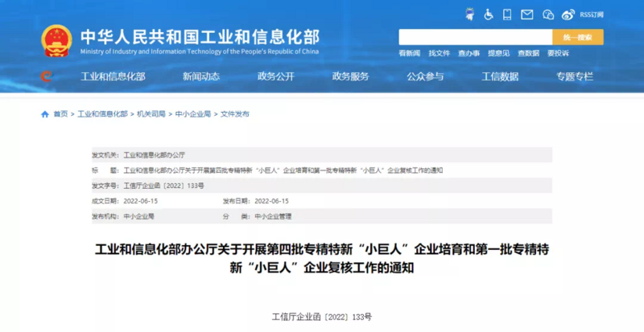
Task: Click breadcrumb link 机关司局
Action: tap(151, 114)
